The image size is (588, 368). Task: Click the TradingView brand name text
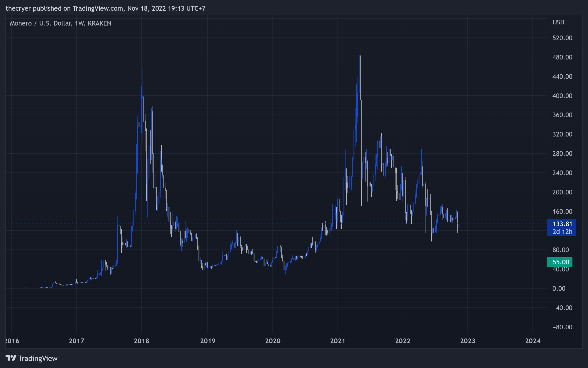(38, 358)
